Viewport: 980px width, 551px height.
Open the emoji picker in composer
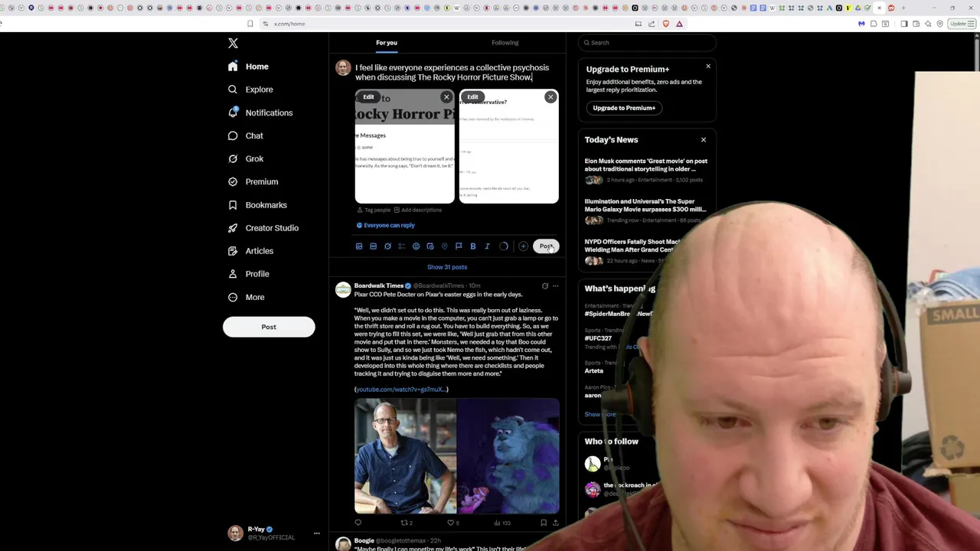tap(416, 246)
